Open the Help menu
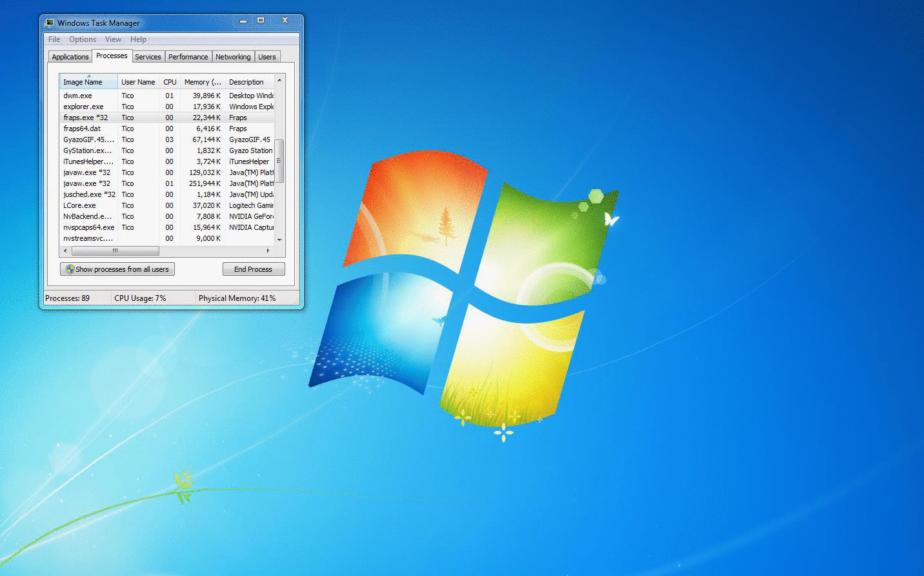The width and height of the screenshot is (924, 576). [138, 39]
